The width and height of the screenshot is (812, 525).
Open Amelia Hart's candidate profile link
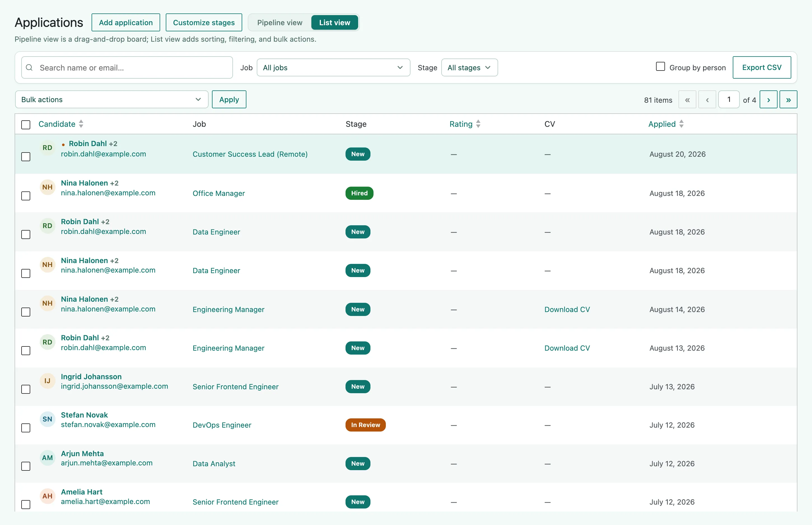click(81, 492)
